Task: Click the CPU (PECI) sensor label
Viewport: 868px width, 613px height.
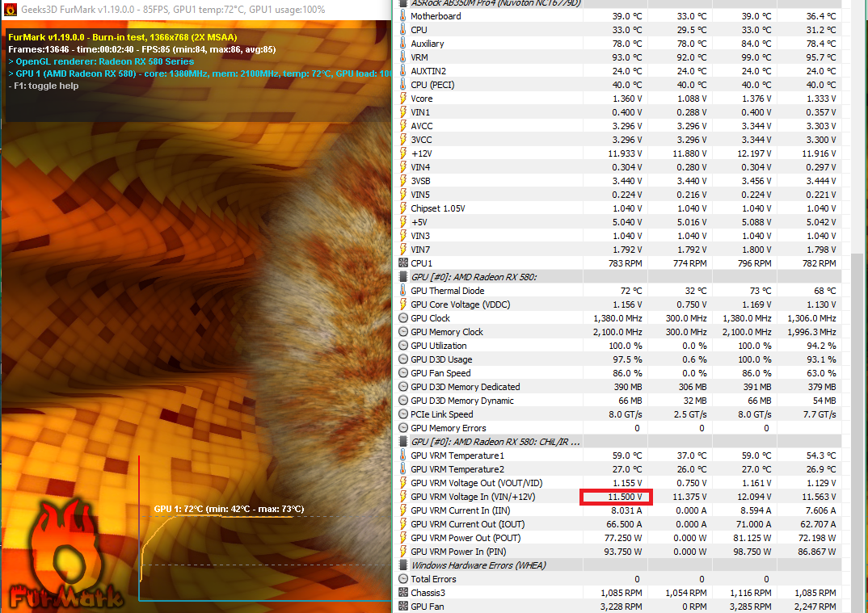Action: pos(432,85)
